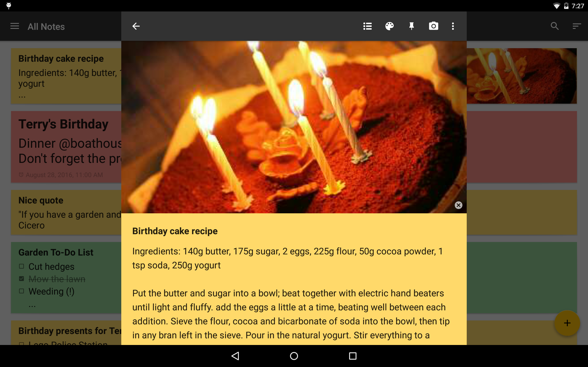Go back using the arrow icon

[x=136, y=26]
